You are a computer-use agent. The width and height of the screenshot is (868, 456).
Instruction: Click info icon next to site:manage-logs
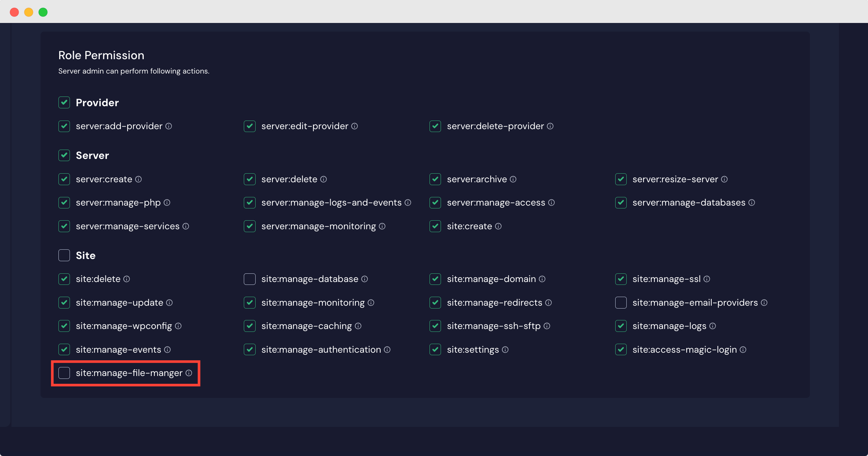point(713,326)
